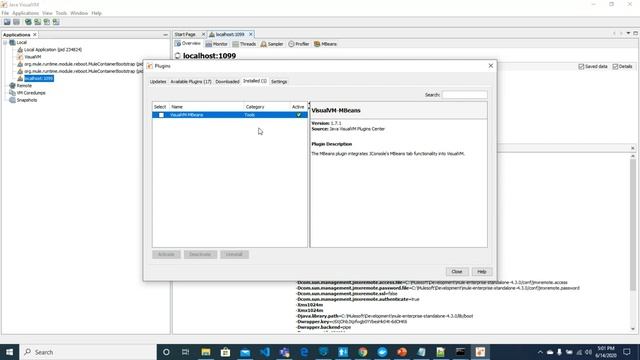640x360 pixels.
Task: Open Chrome from the taskbar
Action: pos(362,352)
